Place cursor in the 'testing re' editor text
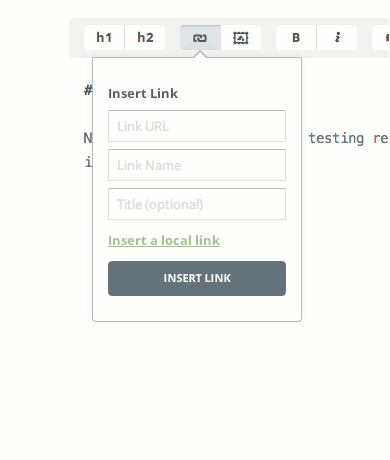The height and width of the screenshot is (460, 390). (348, 138)
